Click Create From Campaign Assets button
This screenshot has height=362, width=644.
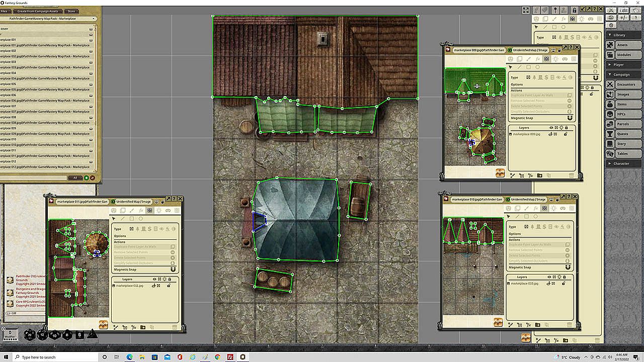tap(37, 11)
